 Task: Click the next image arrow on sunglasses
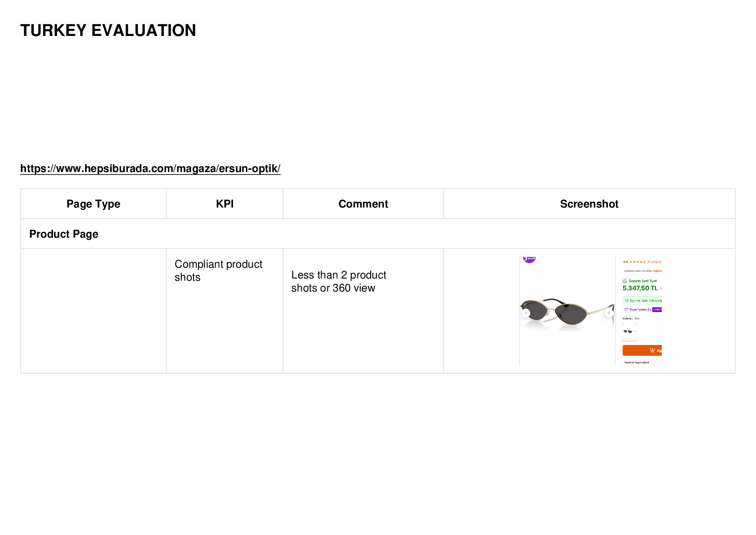click(609, 313)
